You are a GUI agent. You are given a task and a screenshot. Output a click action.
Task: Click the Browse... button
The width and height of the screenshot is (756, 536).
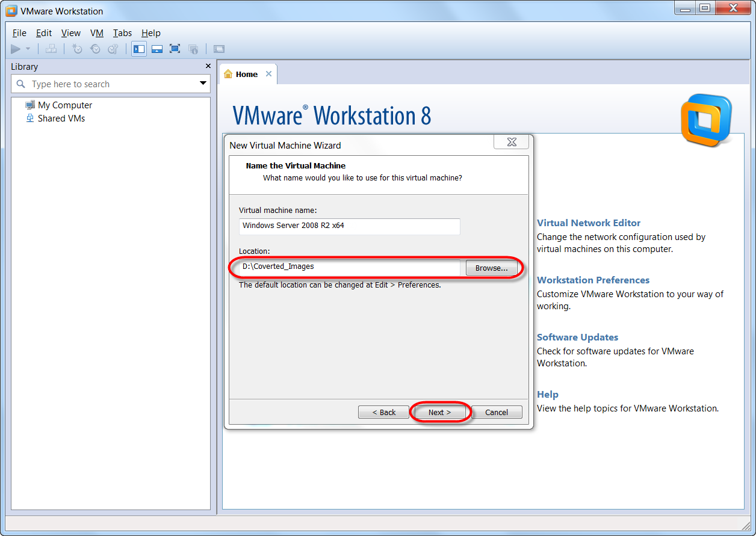pyautogui.click(x=492, y=268)
